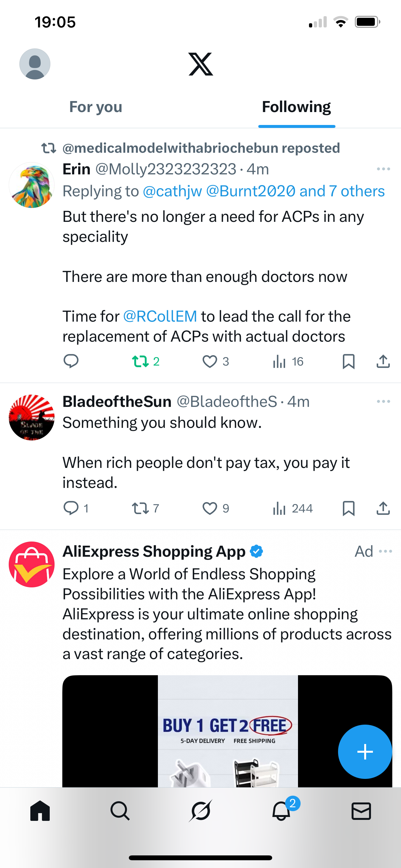Open more options for BladeoftheSun's post
The width and height of the screenshot is (401, 868).
point(384,401)
